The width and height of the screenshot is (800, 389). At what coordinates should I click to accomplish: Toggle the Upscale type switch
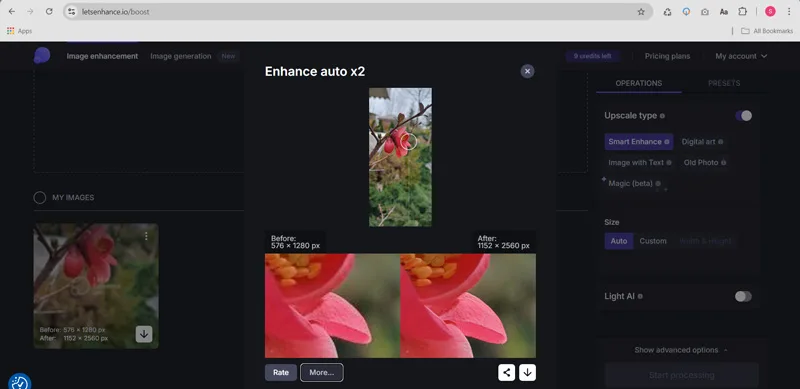pos(743,116)
